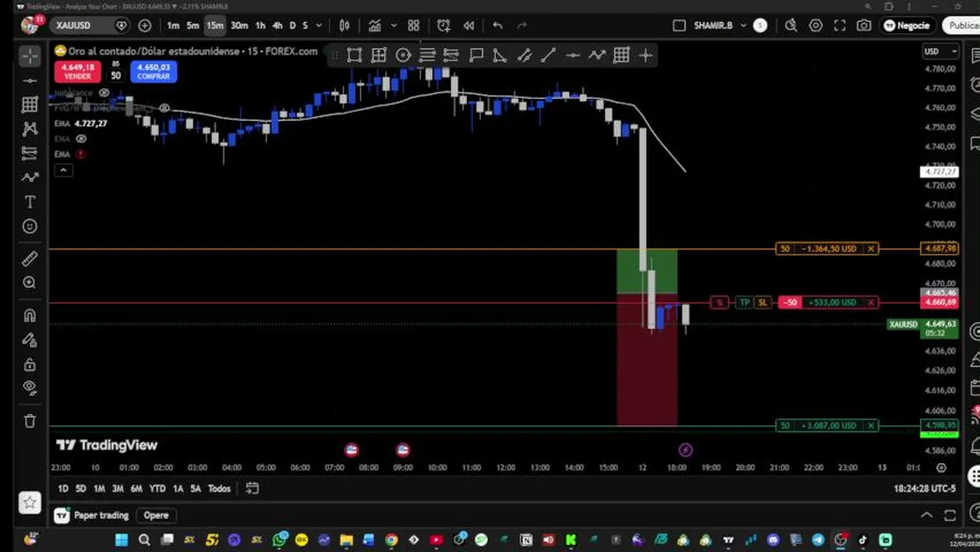The image size is (980, 552).
Task: Expand the indicator templates dropdown arrow
Action: point(393,25)
